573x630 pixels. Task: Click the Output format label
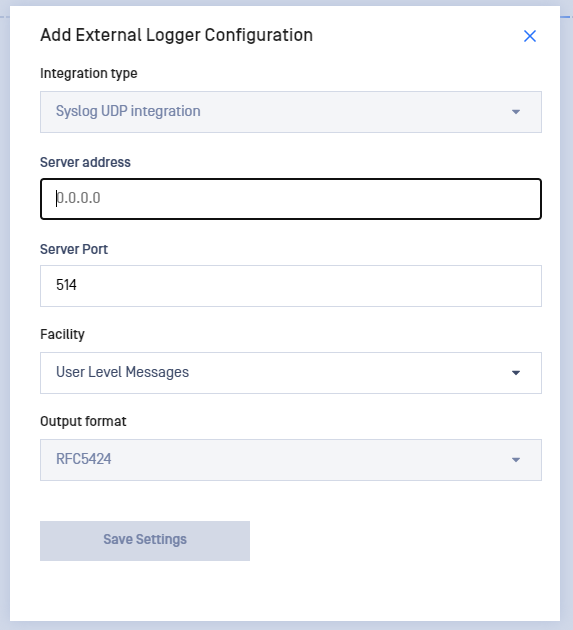83,421
